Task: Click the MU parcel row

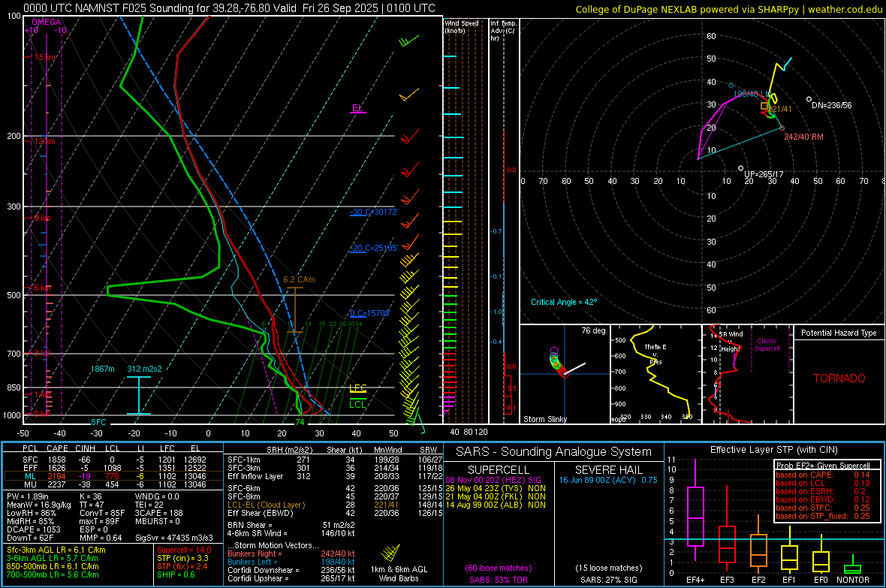Action: pos(113,484)
